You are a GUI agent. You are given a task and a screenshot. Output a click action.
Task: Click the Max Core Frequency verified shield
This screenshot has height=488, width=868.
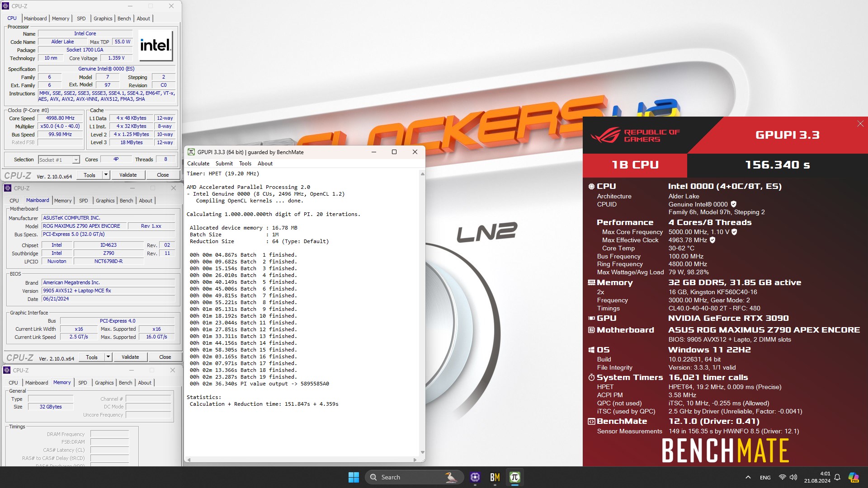[735, 232]
